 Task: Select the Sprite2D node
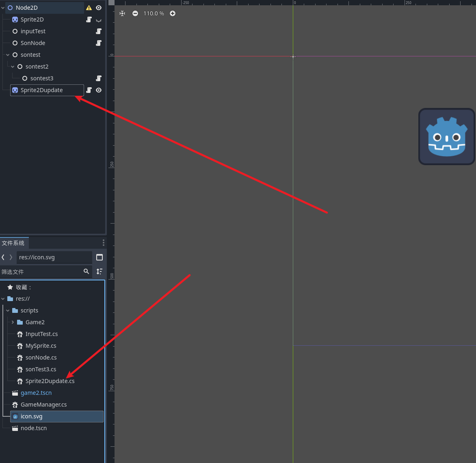coord(32,20)
